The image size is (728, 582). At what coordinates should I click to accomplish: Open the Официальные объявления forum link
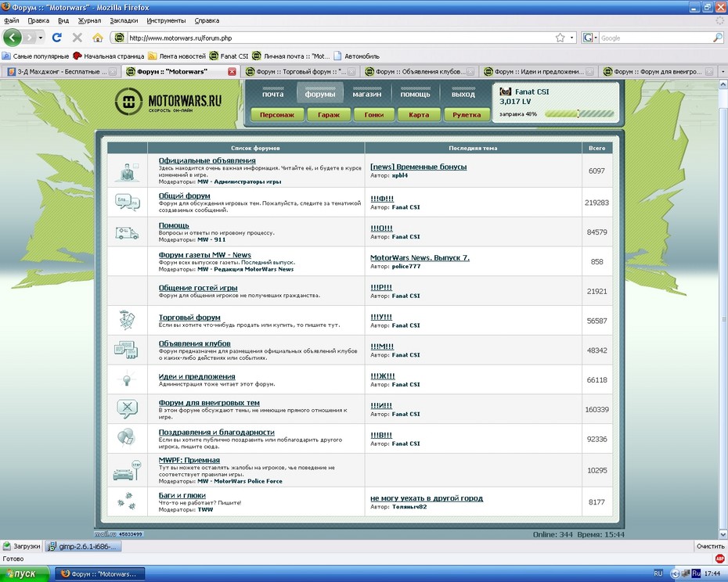tap(207, 160)
